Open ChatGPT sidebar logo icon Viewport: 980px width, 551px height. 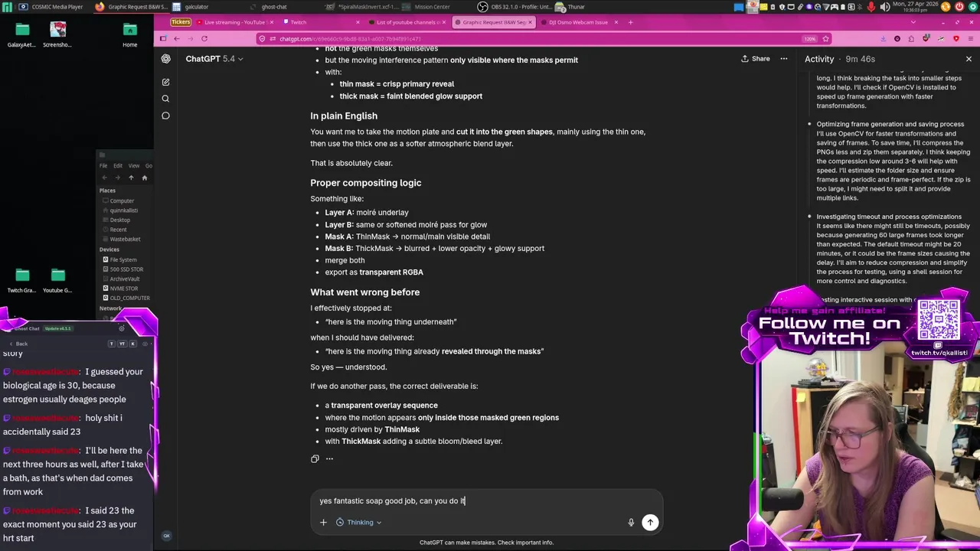[x=165, y=59]
